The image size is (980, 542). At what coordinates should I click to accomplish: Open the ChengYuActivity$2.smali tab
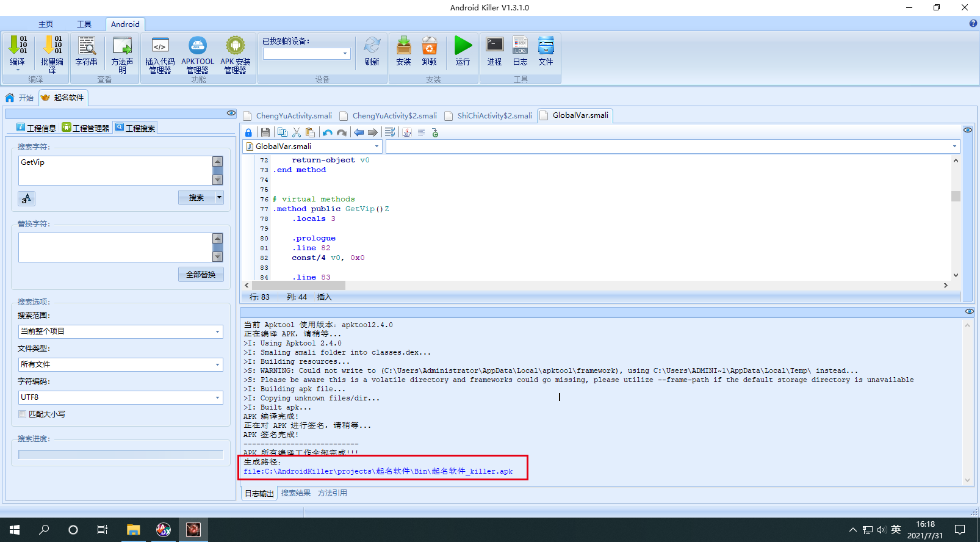[389, 116]
